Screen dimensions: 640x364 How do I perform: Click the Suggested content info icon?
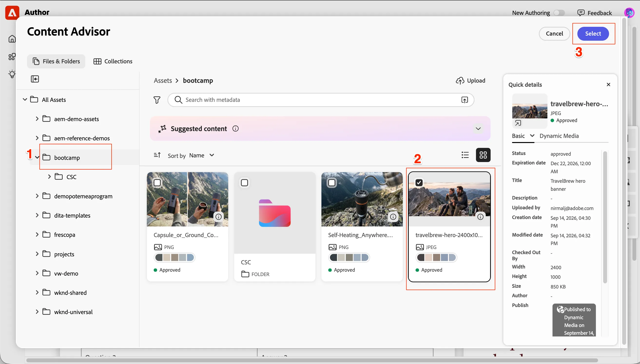pos(235,128)
